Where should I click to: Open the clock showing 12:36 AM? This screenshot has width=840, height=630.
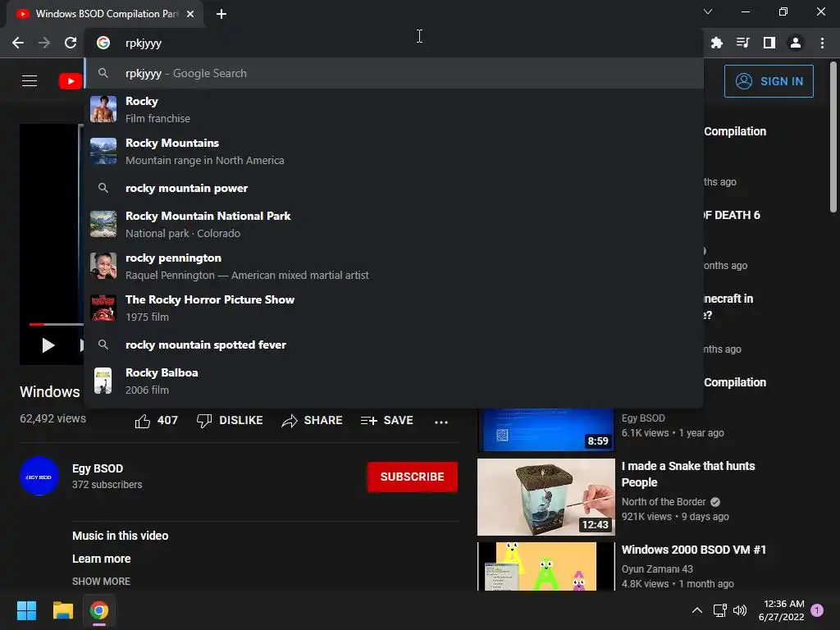(781, 610)
